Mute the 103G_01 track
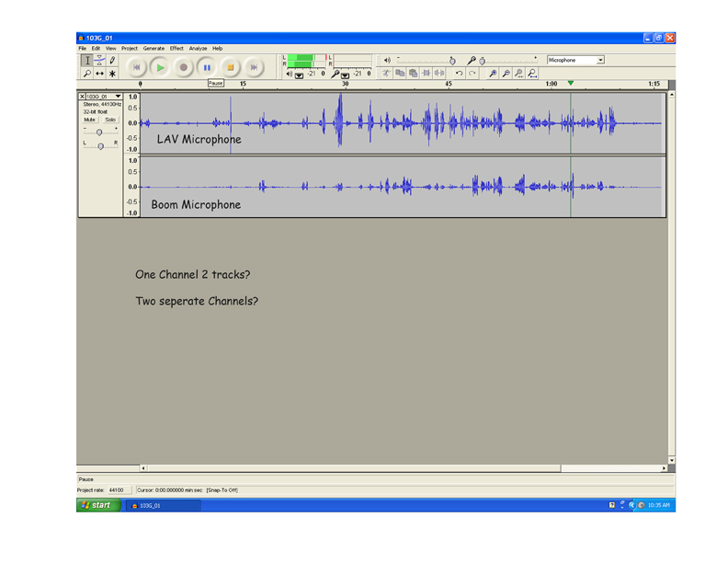 [90, 120]
